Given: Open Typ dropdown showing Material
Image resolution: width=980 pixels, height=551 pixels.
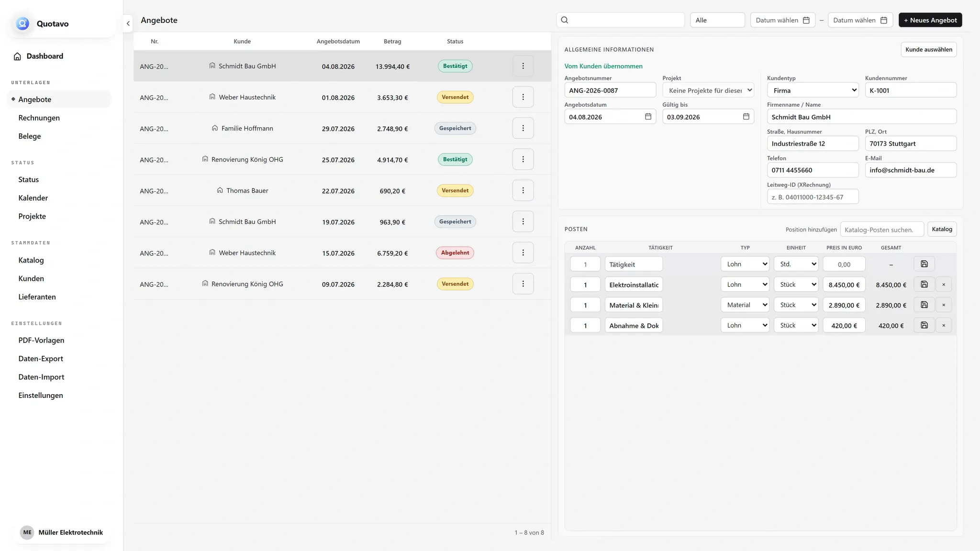Looking at the screenshot, I should (745, 305).
